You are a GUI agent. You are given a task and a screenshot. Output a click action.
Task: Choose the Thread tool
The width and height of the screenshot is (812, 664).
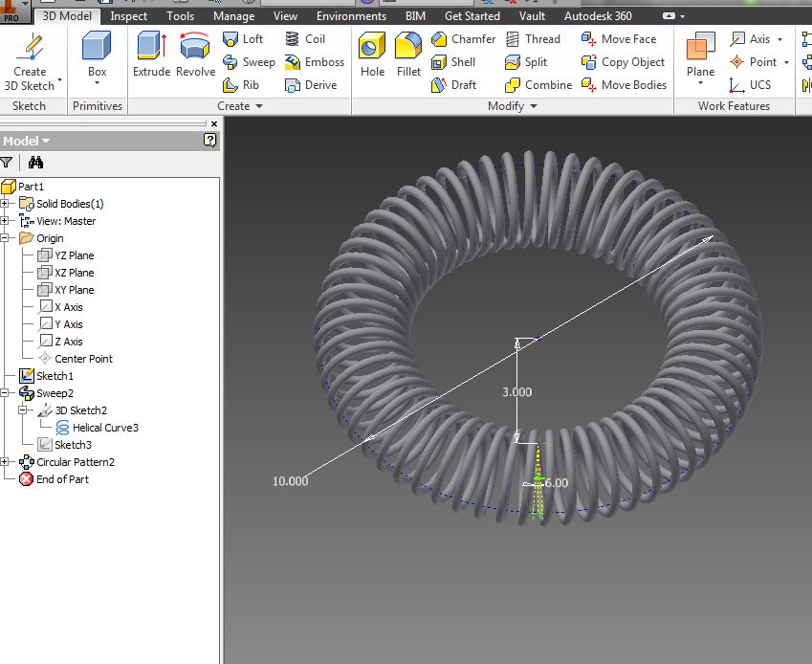[533, 39]
